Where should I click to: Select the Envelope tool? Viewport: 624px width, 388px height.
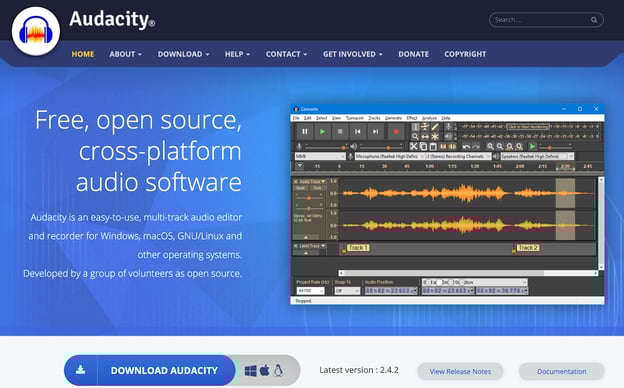[x=425, y=127]
